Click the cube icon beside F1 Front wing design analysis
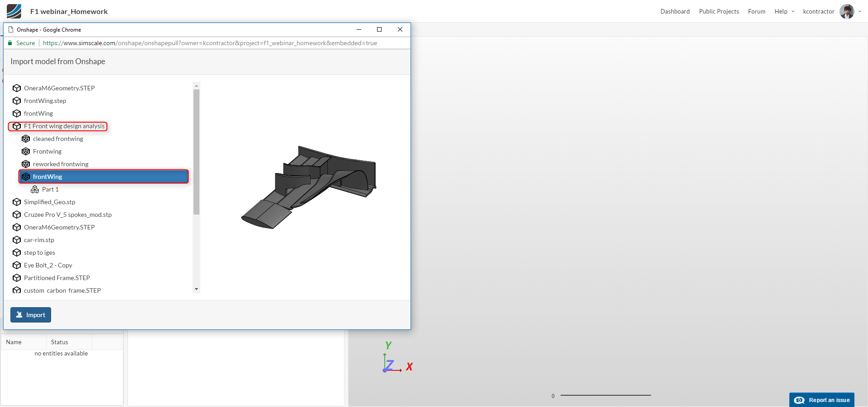Image resolution: width=868 pixels, height=407 pixels. click(x=17, y=126)
